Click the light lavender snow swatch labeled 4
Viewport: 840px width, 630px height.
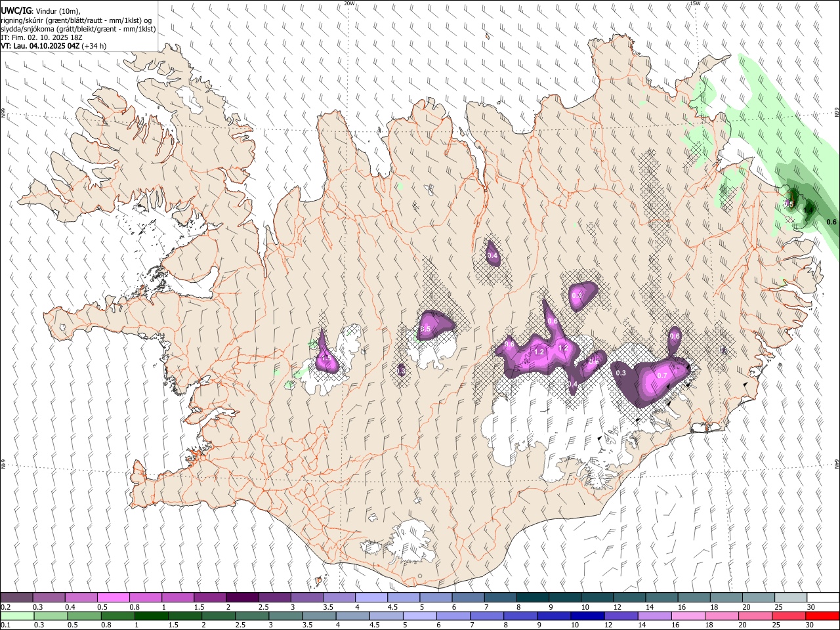click(371, 597)
